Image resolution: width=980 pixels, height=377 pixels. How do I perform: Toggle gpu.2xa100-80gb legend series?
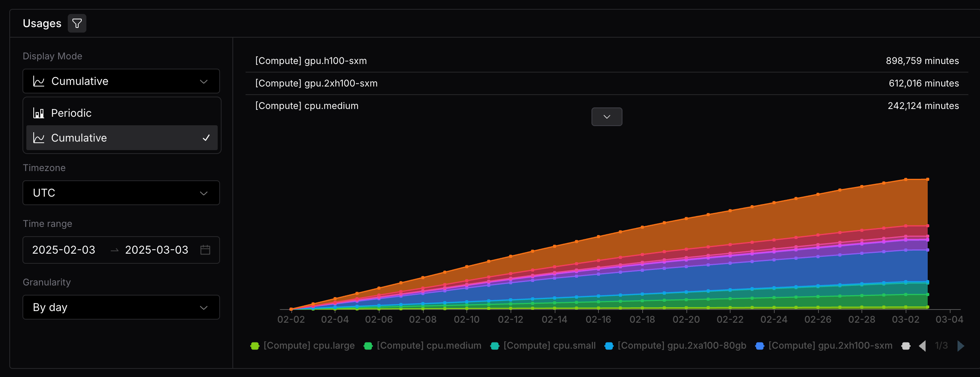point(676,346)
